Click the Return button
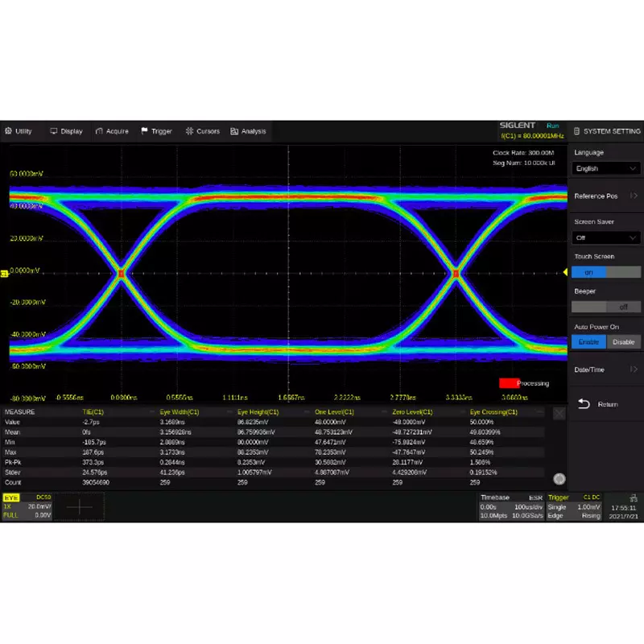644x644 pixels. coord(606,404)
